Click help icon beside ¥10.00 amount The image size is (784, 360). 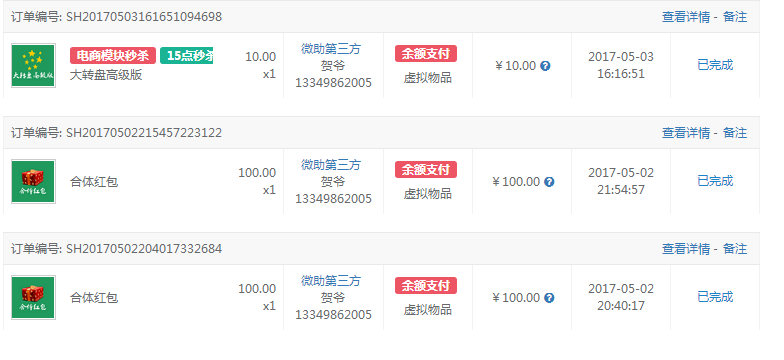[546, 66]
